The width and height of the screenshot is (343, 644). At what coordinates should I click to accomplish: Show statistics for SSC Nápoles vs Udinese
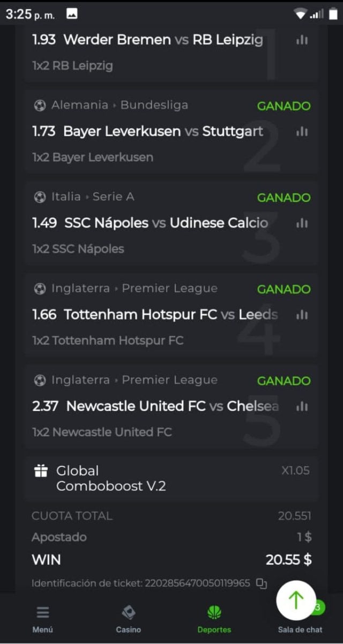[x=302, y=223]
